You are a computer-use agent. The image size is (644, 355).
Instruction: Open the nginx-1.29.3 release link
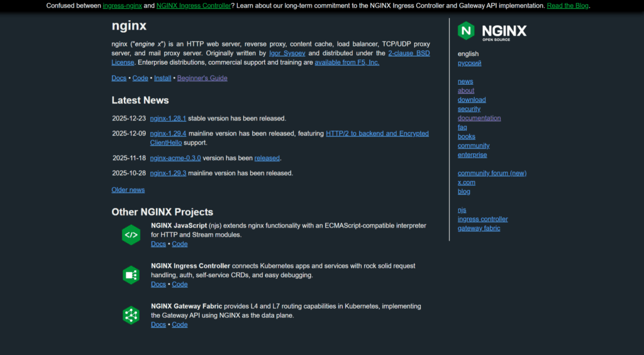click(168, 173)
